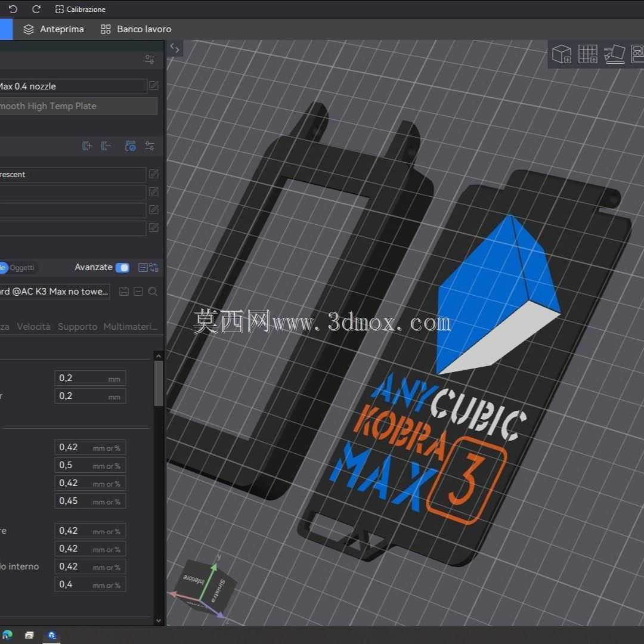Add a filament slot
This screenshot has width=644, height=644.
(86, 146)
